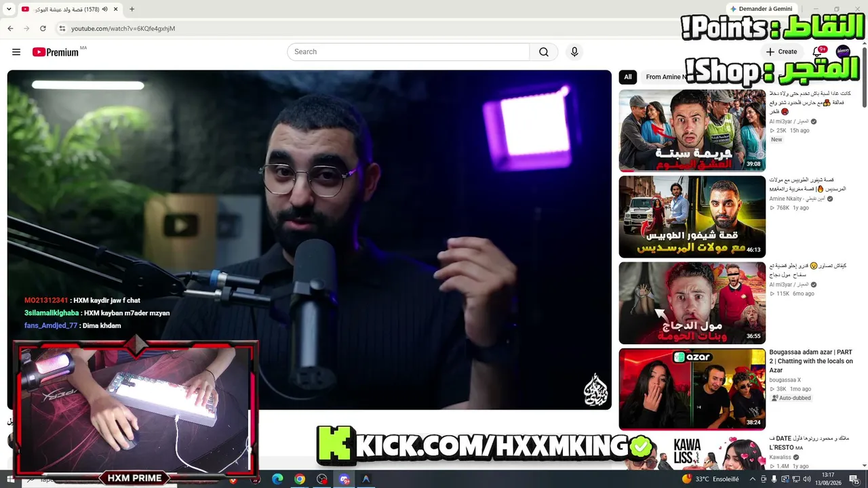Go to YouTube Premium home logo
The width and height of the screenshot is (868, 488).
(56, 52)
